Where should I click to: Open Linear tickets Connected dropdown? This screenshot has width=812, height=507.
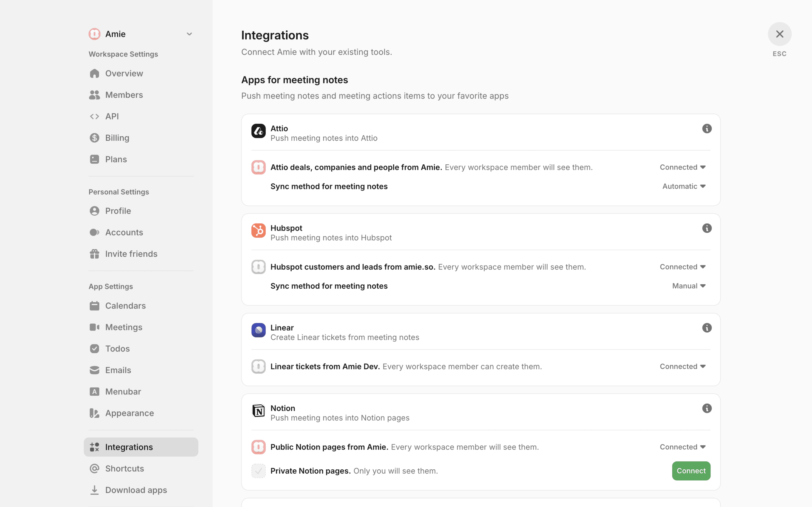(x=683, y=366)
